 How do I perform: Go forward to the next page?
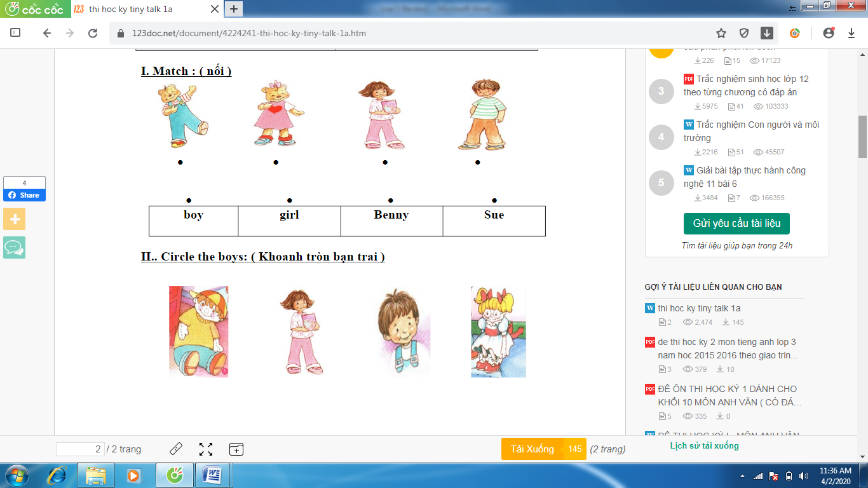(70, 33)
